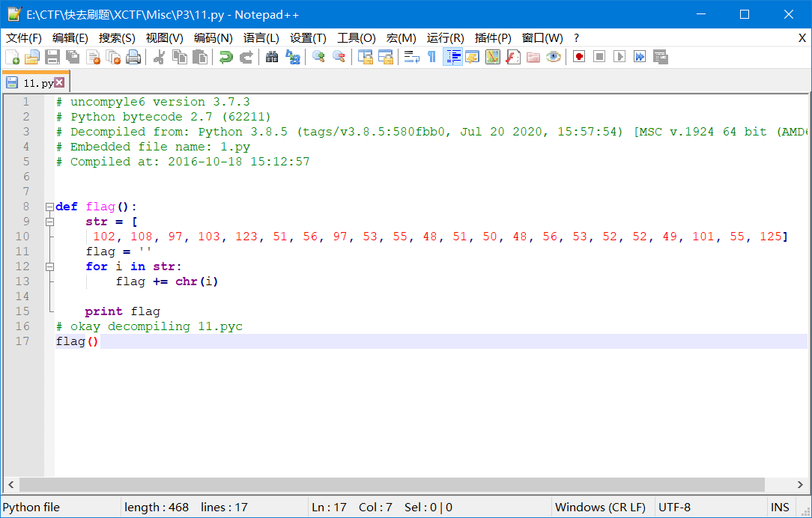The image size is (812, 518).
Task: Toggle the indent guide button
Action: [x=452, y=57]
